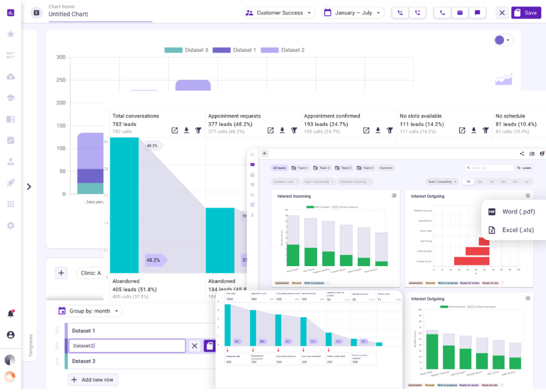Expand the Templates side panel arrow
Viewport: 546px width, 392px height.
(29, 187)
